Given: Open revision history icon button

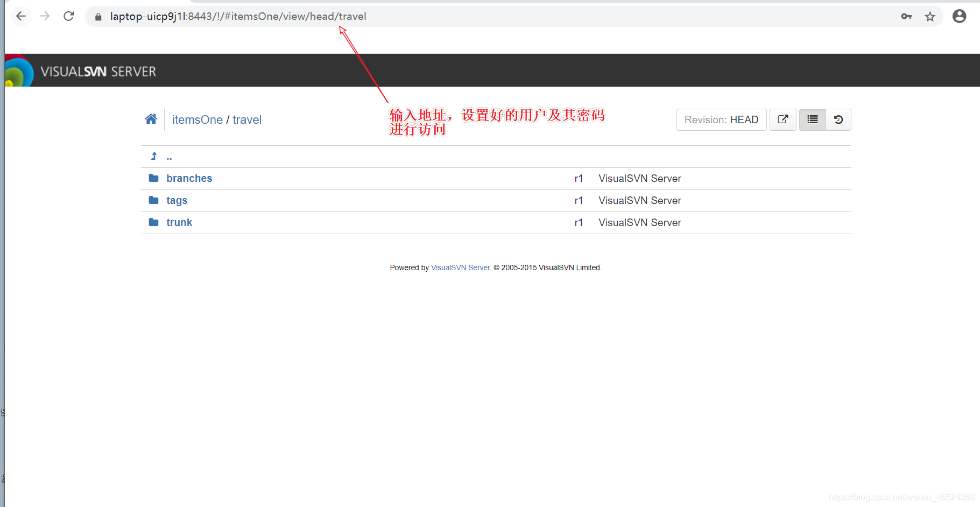Looking at the screenshot, I should [838, 119].
